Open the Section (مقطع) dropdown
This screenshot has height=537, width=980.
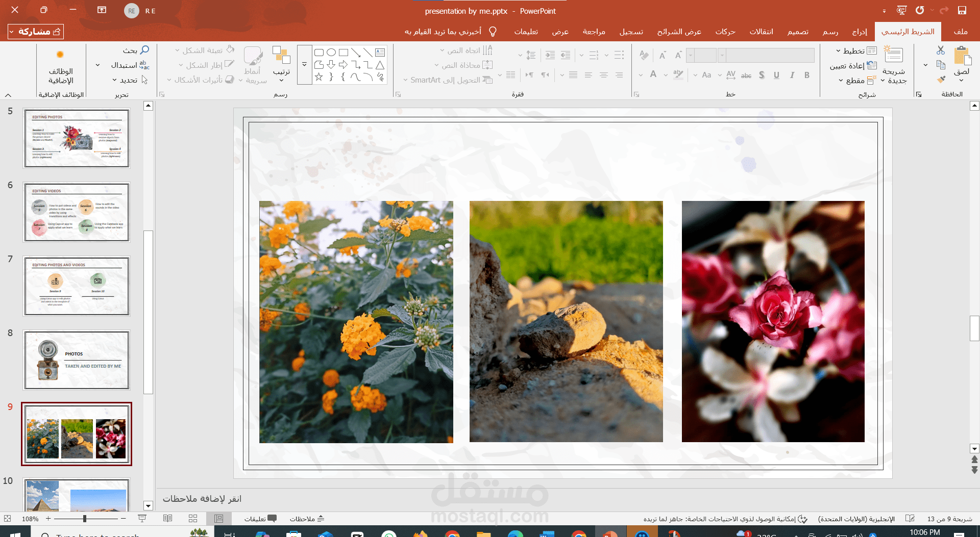click(857, 80)
